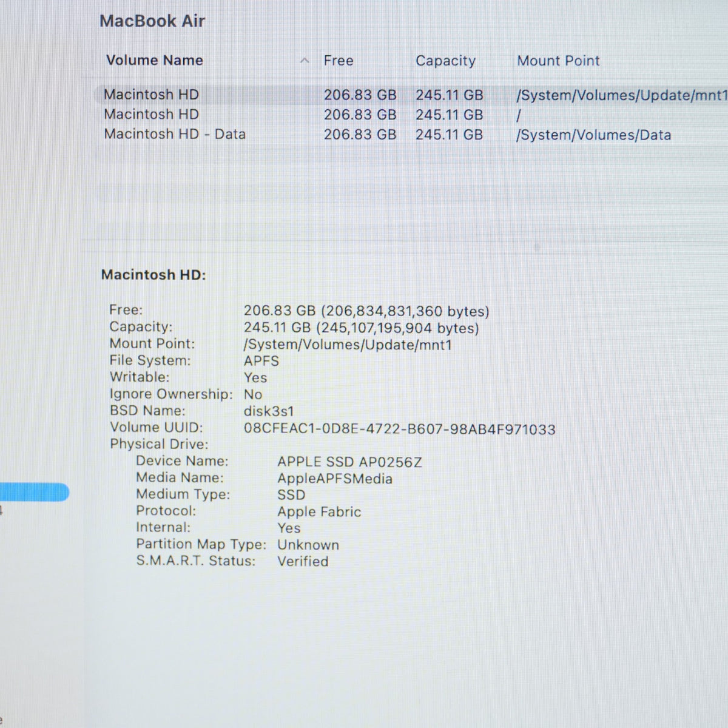Click the Physical Drive: label
Screen dimensions: 728x728
click(159, 444)
